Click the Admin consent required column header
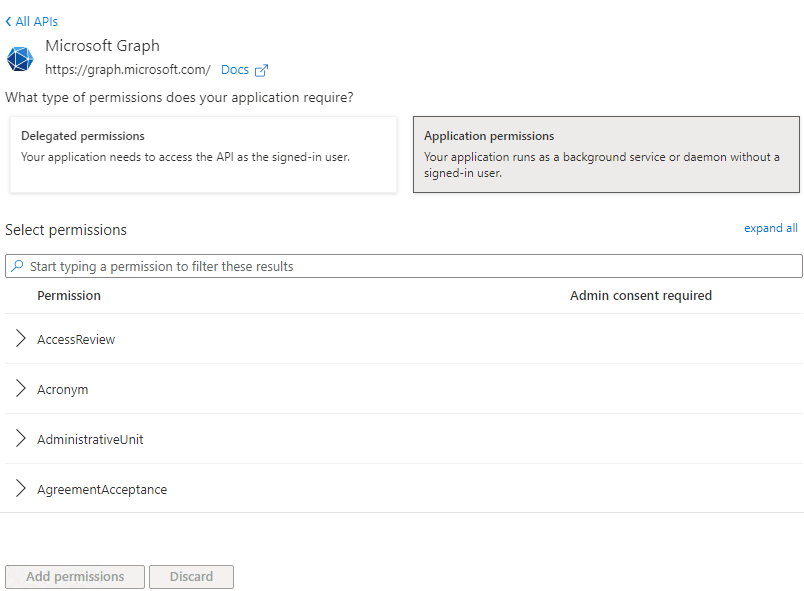 click(640, 295)
